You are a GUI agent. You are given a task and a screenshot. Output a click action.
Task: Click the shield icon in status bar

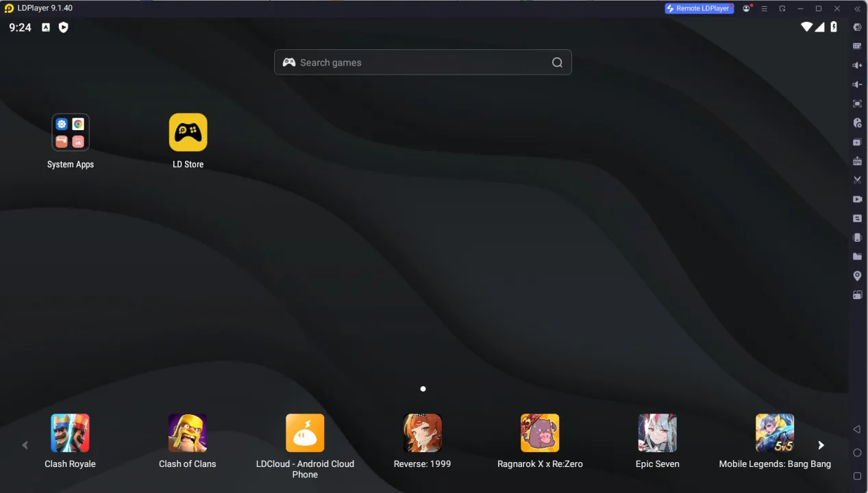click(x=64, y=27)
